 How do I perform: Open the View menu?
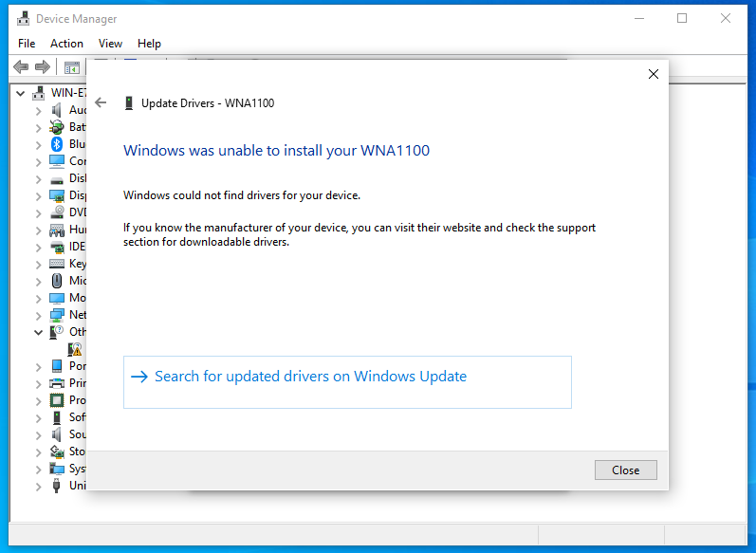pyautogui.click(x=110, y=44)
